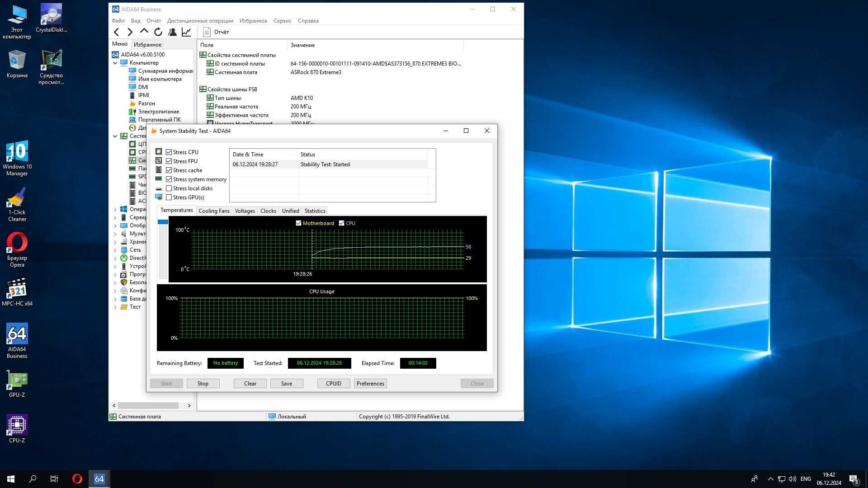Uncheck Stress system memory checkbox
The image size is (868, 488).
169,179
